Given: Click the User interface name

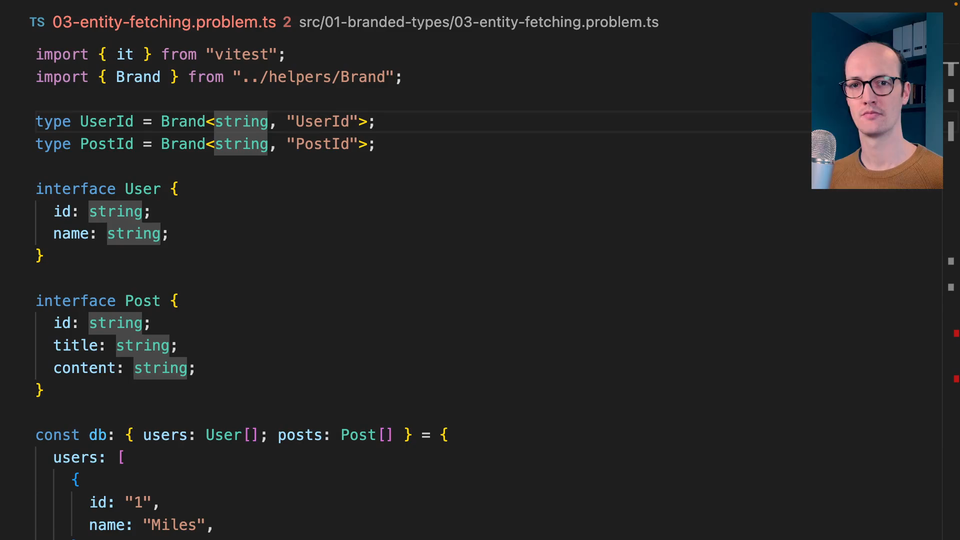Looking at the screenshot, I should coord(142,189).
